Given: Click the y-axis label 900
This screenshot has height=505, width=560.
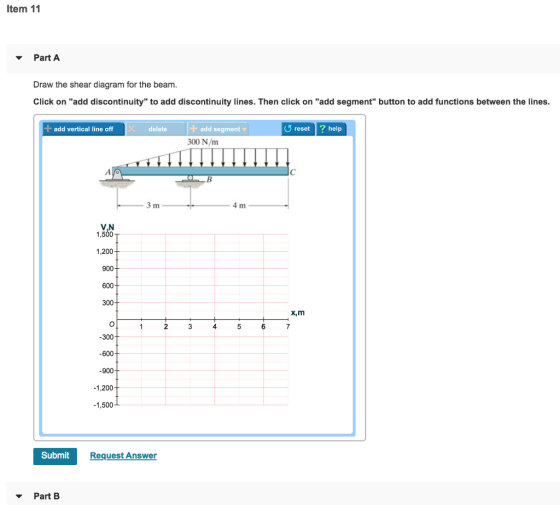Looking at the screenshot, I should point(108,269).
